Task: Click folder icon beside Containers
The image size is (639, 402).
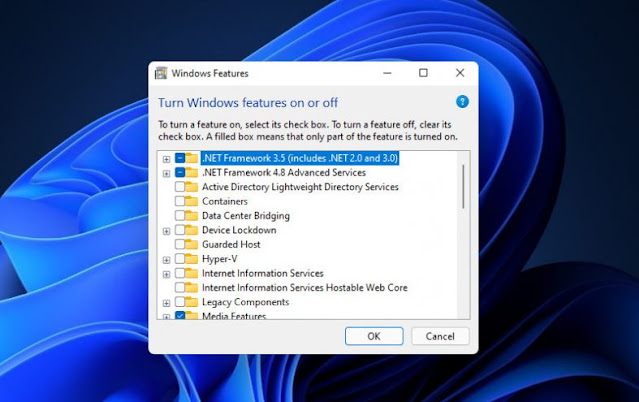Action: 192,201
